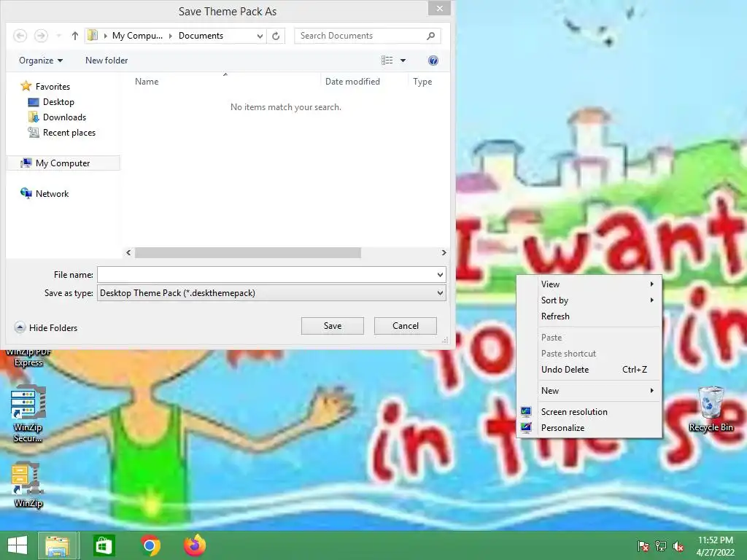This screenshot has width=747, height=560.
Task: Click the Hide Folders arrow icon
Action: tap(20, 327)
